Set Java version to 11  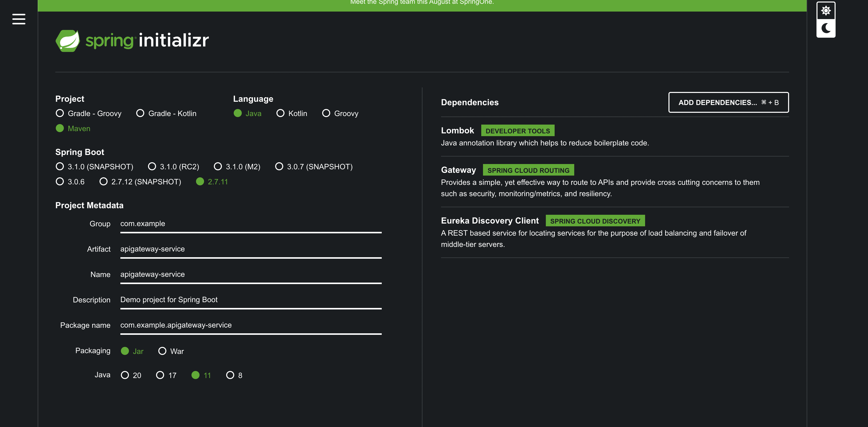(201, 375)
